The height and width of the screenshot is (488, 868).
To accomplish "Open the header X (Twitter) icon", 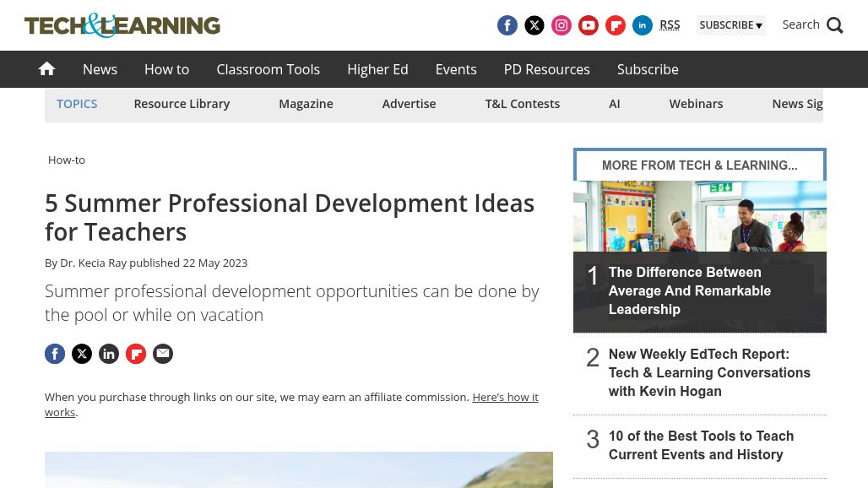I will tap(534, 25).
